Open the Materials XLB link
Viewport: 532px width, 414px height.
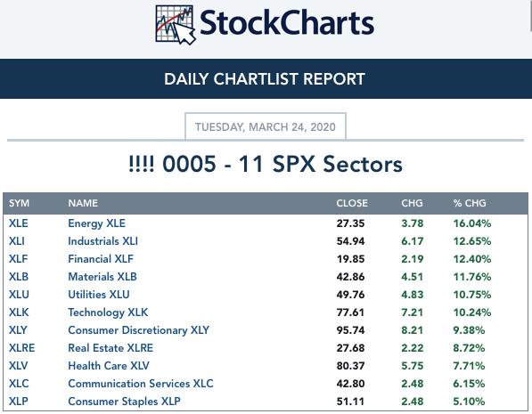tap(102, 277)
